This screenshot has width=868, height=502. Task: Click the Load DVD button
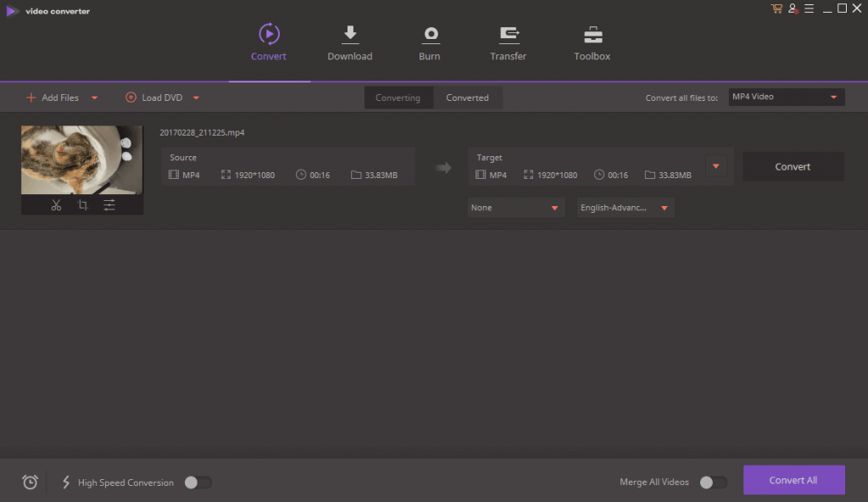tap(154, 98)
